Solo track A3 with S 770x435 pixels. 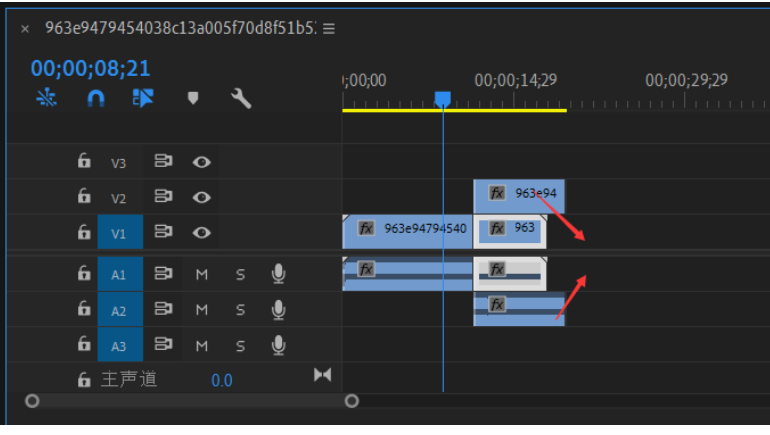tap(240, 346)
